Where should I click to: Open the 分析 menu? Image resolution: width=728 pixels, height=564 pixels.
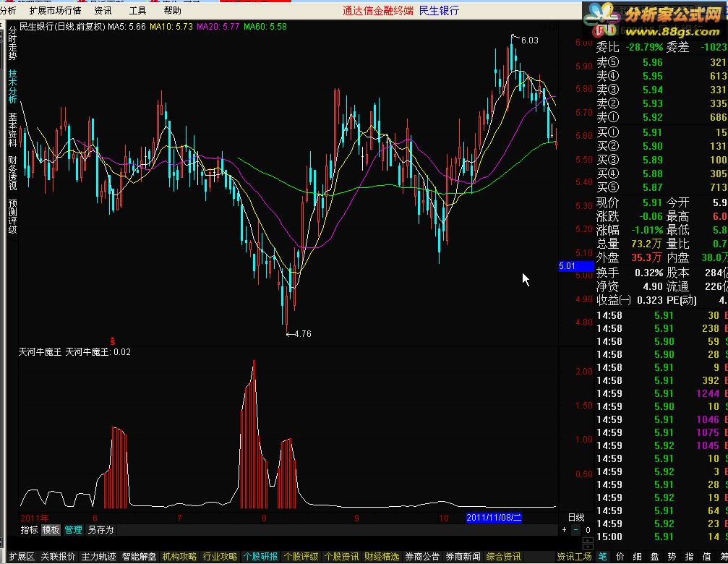click(x=8, y=10)
